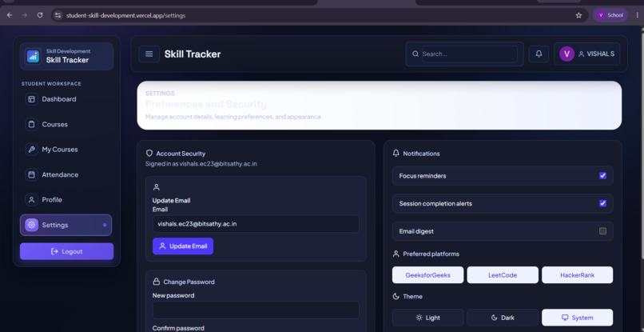Click 'STUDENT WORKSPACE' label
Screen dimensions: 644x332
pos(51,83)
